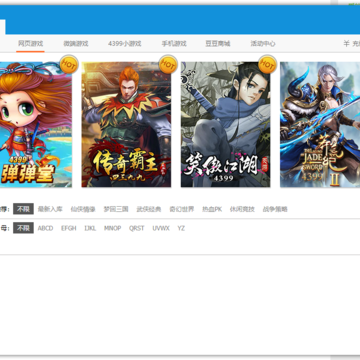Viewport: 360px width, 360px height.
Task: Select the 豆豆商城 tab
Action: (218, 44)
